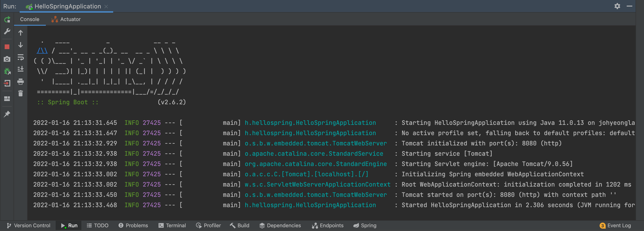Rerun HelloSpringApplication with the green rerun icon
The image size is (644, 231).
click(x=7, y=19)
